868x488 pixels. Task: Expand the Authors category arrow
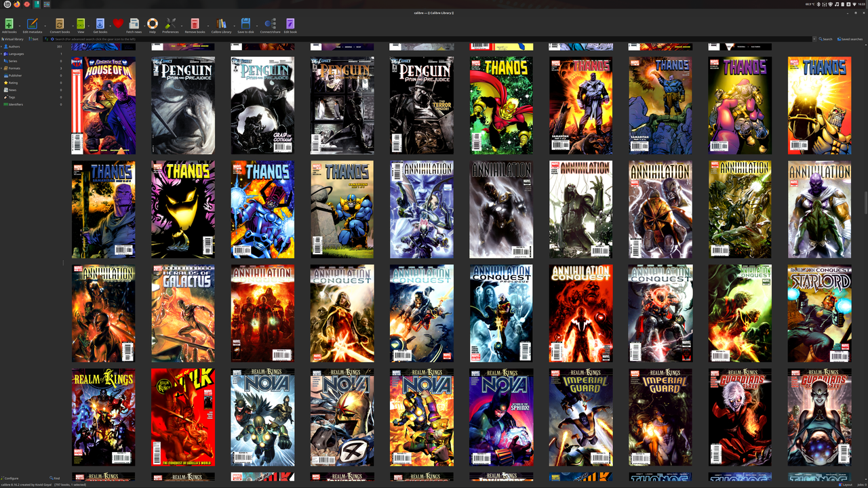(x=2, y=47)
